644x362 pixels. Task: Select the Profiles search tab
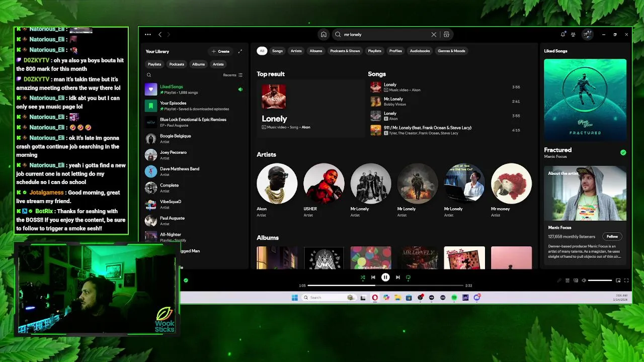click(395, 51)
